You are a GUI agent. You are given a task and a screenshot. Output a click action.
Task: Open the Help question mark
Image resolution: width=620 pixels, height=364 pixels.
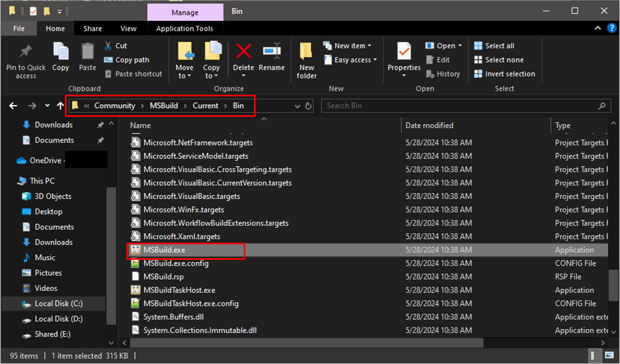point(612,28)
